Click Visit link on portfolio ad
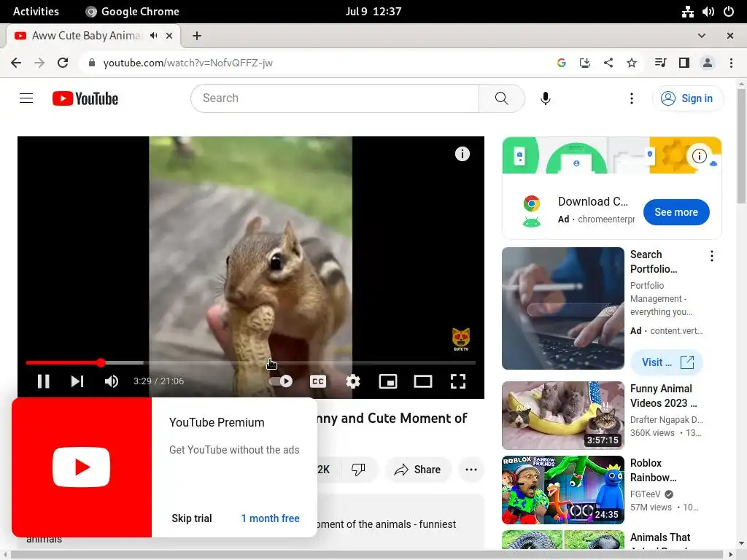The image size is (747, 560). coord(667,362)
